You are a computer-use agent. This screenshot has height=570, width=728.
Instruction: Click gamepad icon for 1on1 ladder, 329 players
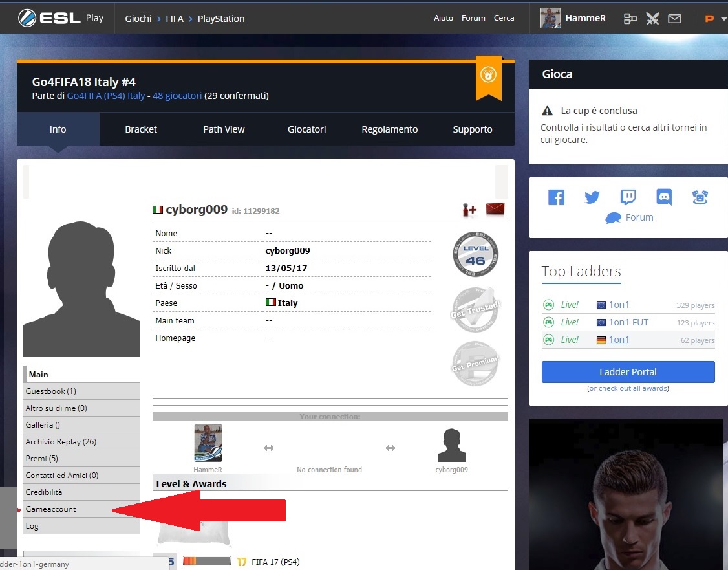(x=549, y=305)
